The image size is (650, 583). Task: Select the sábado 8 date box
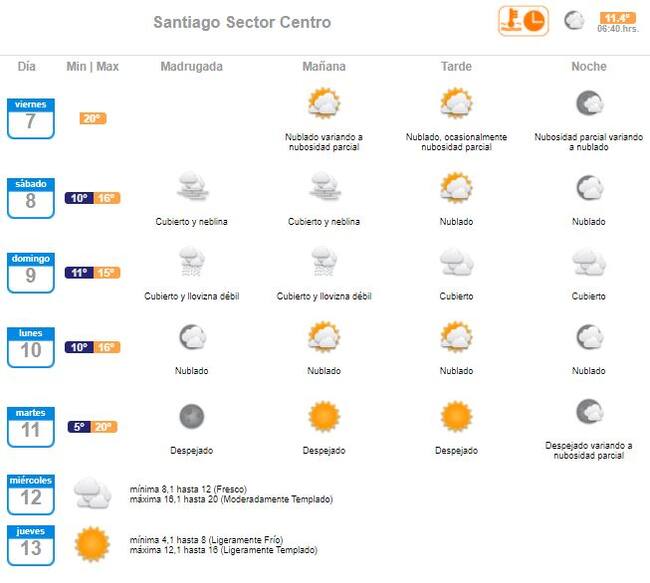click(31, 197)
